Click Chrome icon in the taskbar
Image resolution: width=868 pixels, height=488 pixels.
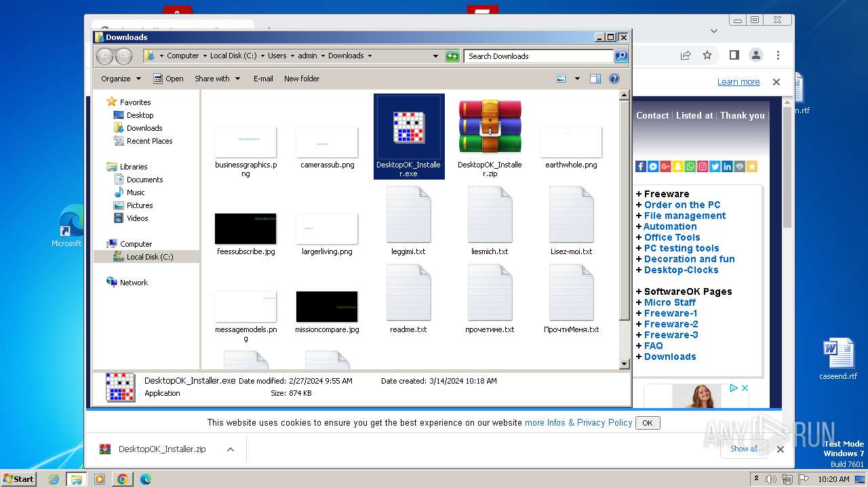click(122, 479)
